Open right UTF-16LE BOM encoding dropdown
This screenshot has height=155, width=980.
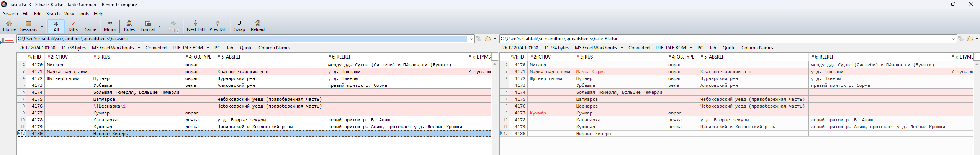(691, 48)
